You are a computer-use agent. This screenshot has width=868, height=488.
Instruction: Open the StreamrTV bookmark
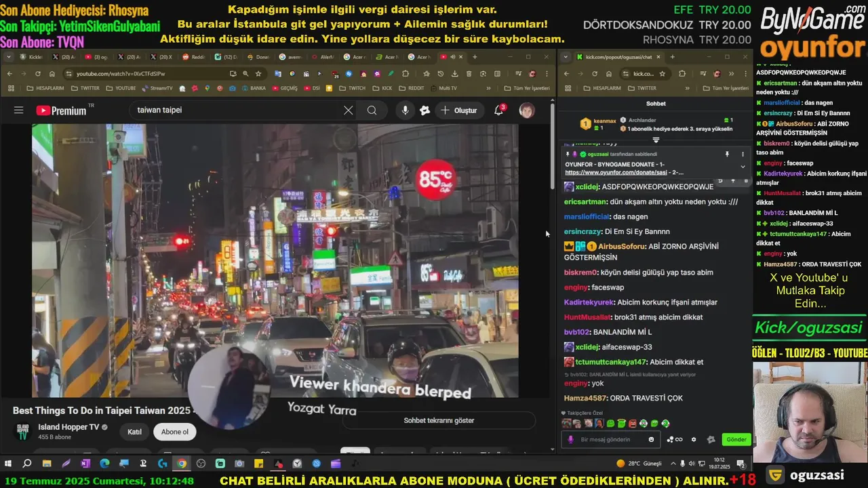pyautogui.click(x=157, y=88)
